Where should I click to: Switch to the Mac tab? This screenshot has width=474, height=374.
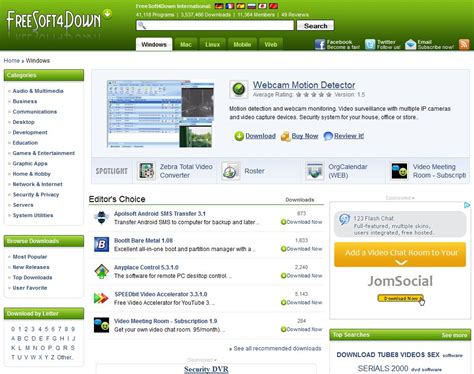point(186,44)
